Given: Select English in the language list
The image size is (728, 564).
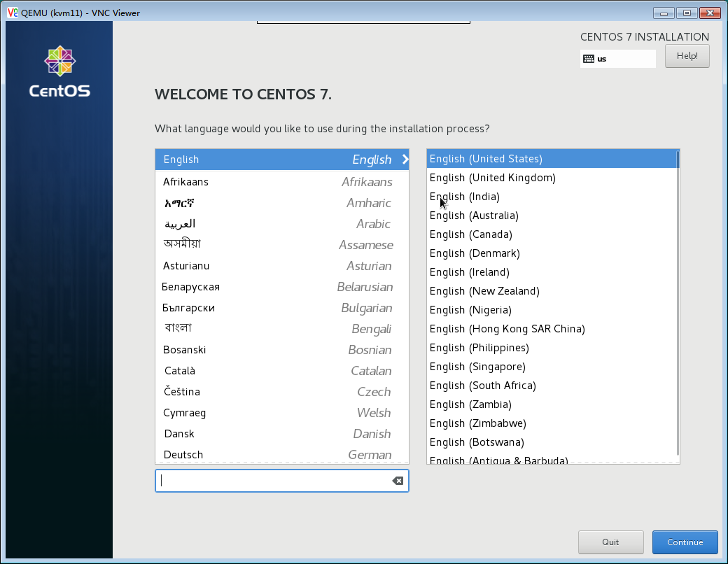Looking at the screenshot, I should coord(282,160).
